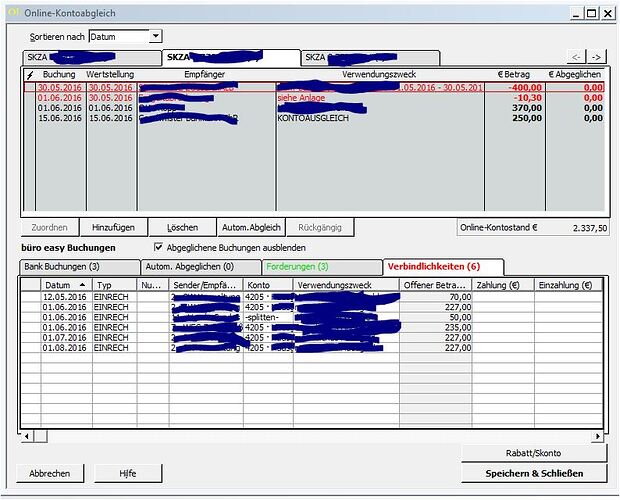Image resolution: width=620 pixels, height=500 pixels.
Task: Click 'siehe Anlage' purpose text
Action: [x=301, y=98]
